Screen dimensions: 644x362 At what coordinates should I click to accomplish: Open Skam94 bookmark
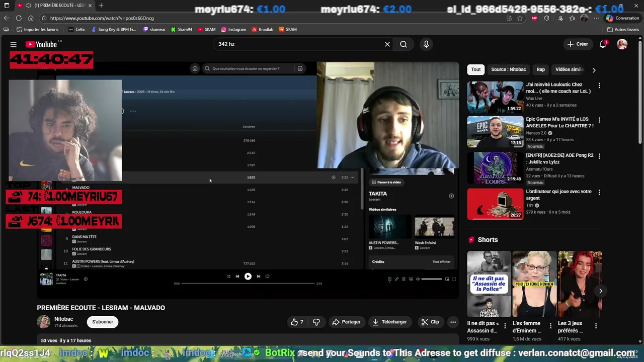182,30
